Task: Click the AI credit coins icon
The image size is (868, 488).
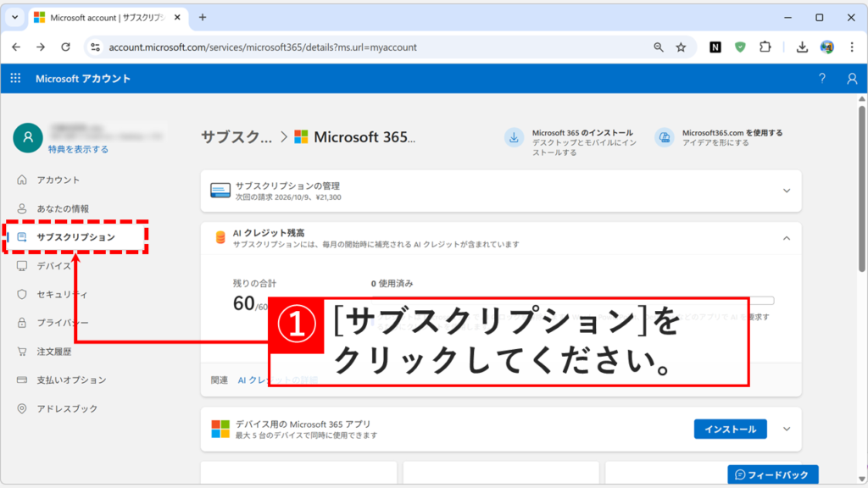Action: click(220, 237)
